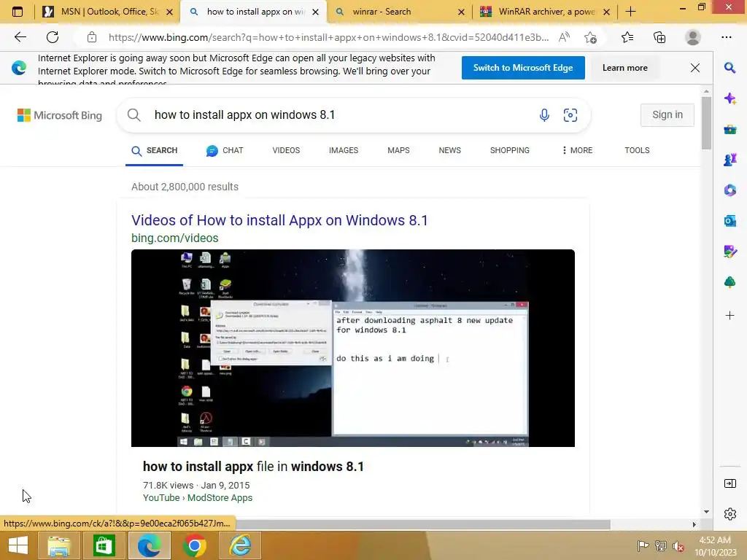The width and height of the screenshot is (747, 560).
Task: Open Edge Settings and more ellipsis
Action: tap(727, 37)
